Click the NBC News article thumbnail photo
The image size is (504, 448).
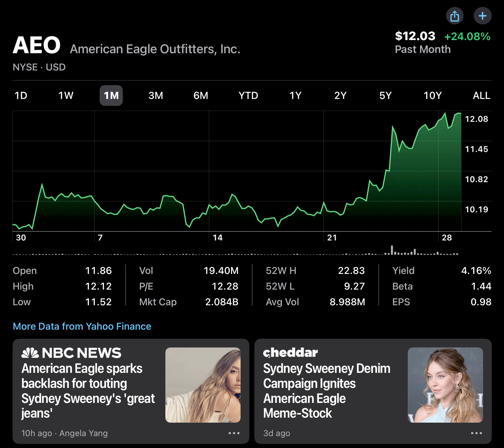point(203,385)
